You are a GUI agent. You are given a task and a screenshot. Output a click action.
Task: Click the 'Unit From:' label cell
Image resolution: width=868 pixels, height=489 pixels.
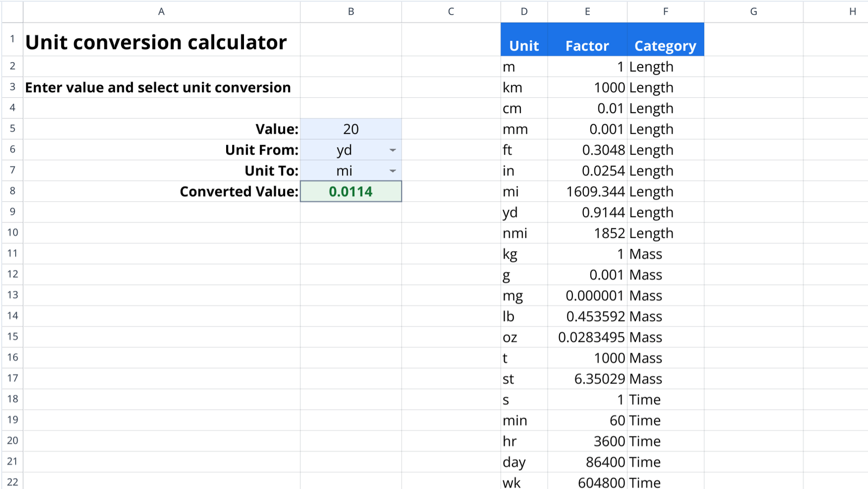pyautogui.click(x=162, y=150)
